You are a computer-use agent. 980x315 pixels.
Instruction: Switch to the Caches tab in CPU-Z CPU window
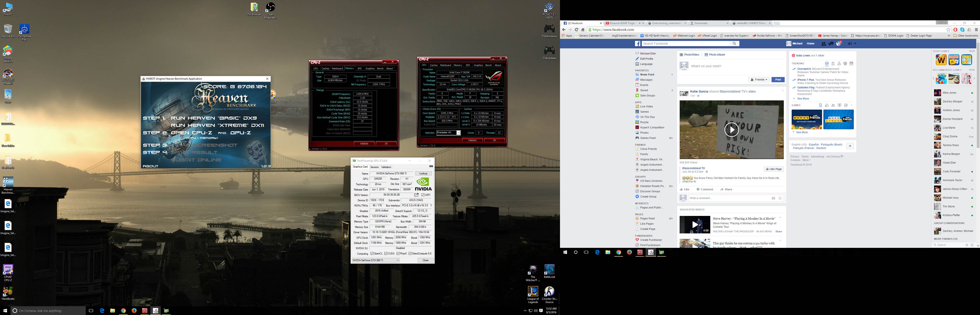pyautogui.click(x=434, y=65)
